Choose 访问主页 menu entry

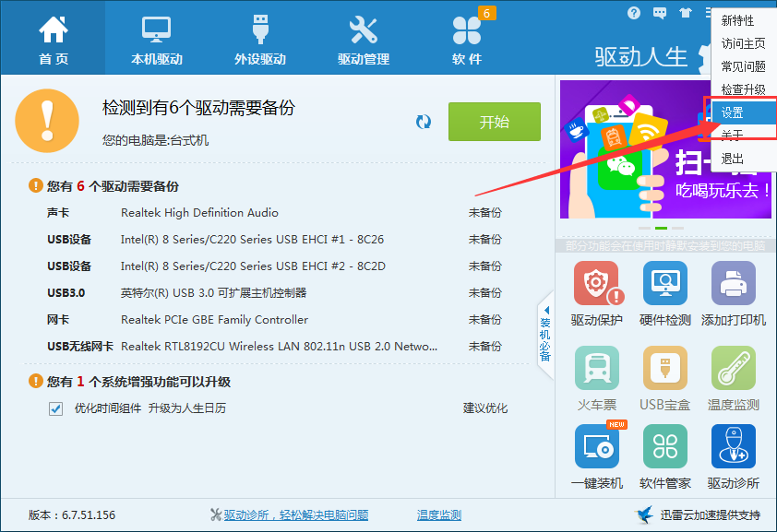pos(743,43)
